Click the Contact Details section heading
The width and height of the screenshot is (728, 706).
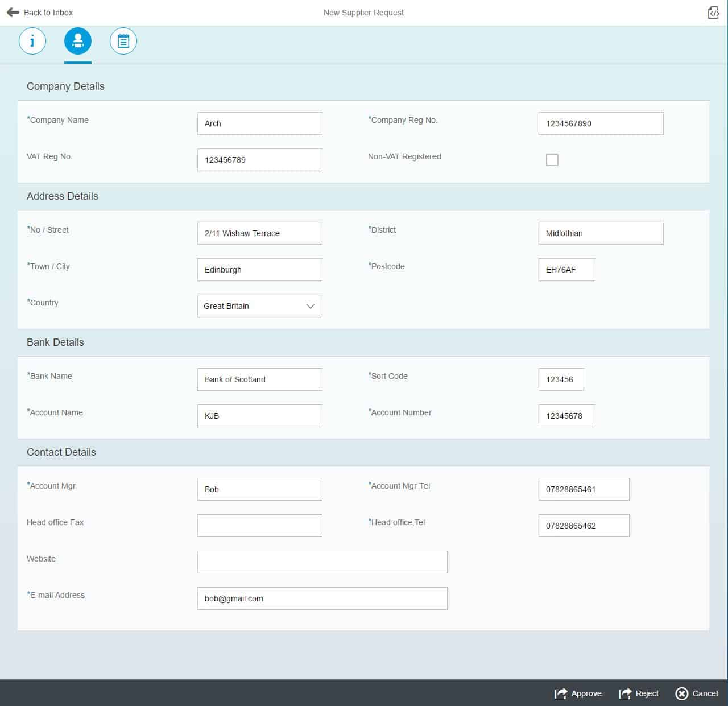pyautogui.click(x=61, y=452)
